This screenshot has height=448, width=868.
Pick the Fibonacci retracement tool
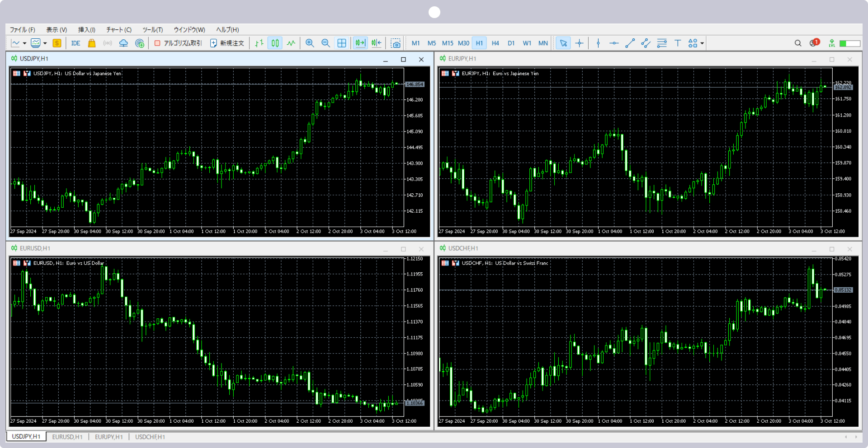662,43
